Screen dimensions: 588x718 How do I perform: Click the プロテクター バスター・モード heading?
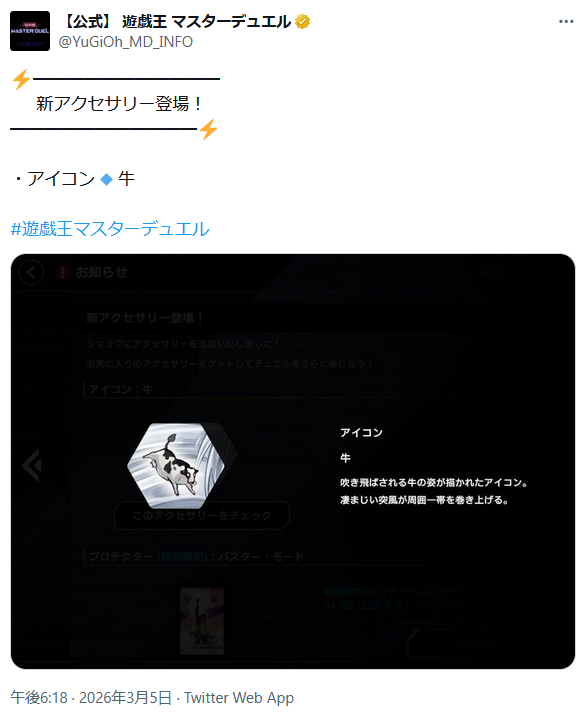click(196, 557)
